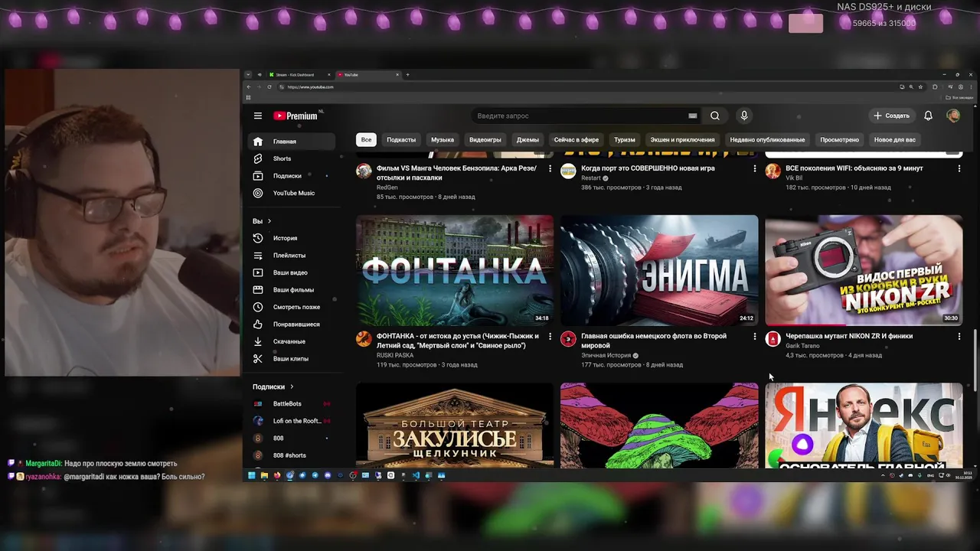Click the search magnifier button
Screen dimensions: 980x551
pyautogui.click(x=714, y=116)
